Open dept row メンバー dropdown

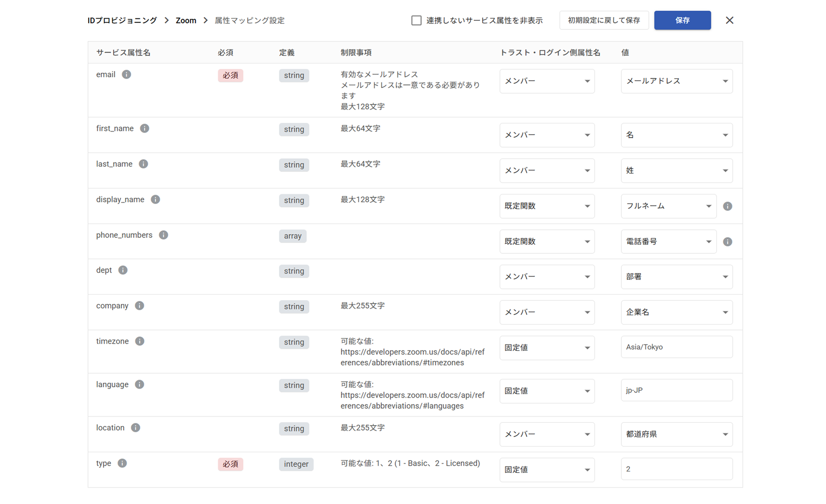coord(547,277)
